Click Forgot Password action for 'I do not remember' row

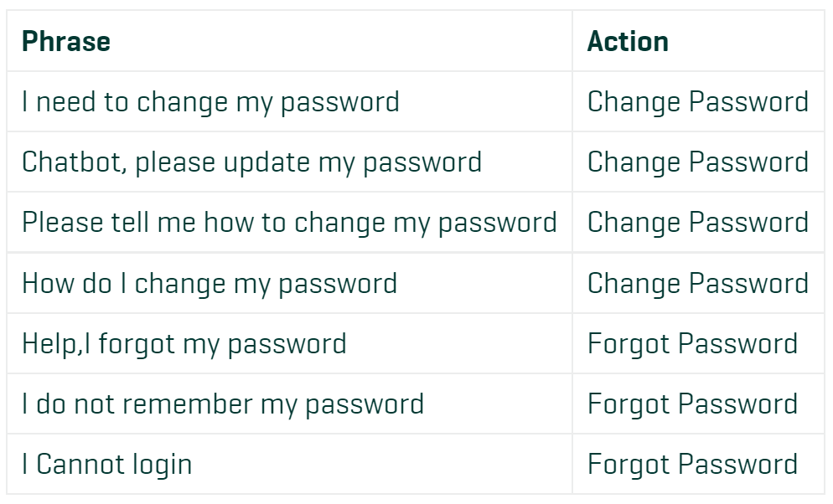692,405
